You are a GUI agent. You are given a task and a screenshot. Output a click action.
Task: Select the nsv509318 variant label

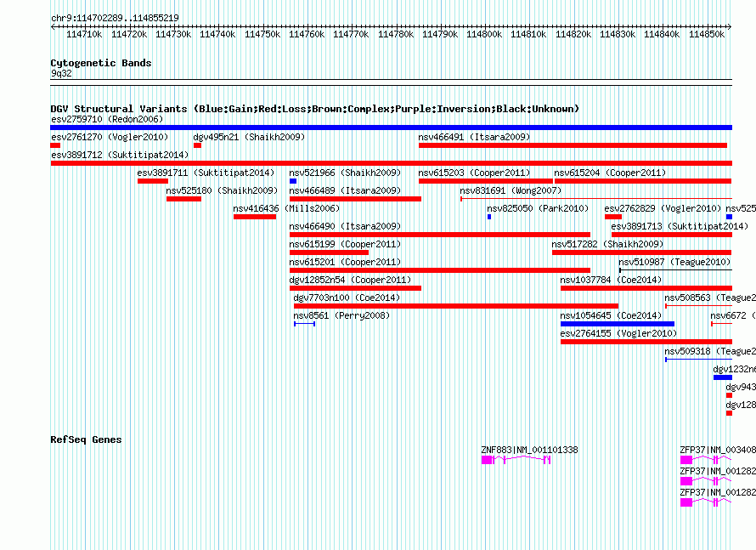[x=710, y=351]
